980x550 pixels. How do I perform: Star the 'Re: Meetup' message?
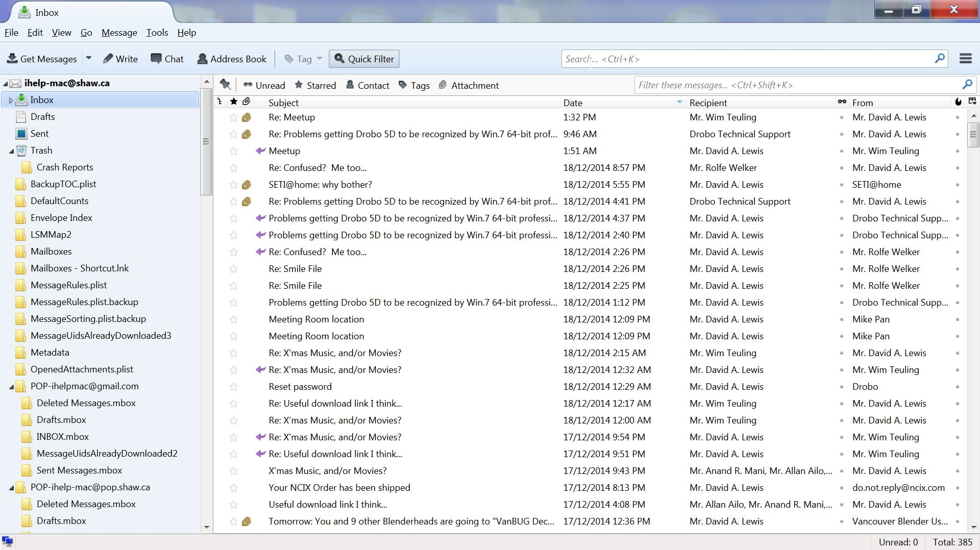click(233, 117)
